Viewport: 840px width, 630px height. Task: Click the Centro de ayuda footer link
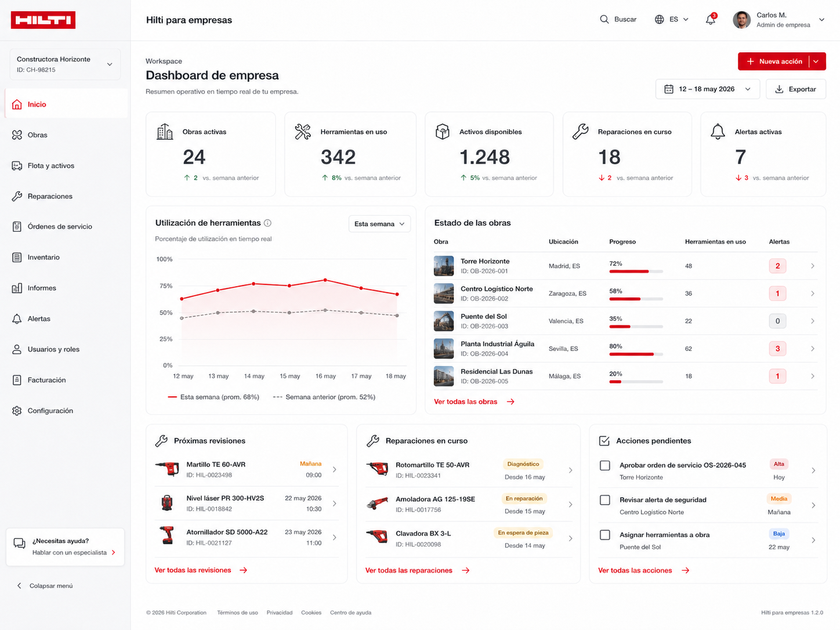(350, 613)
